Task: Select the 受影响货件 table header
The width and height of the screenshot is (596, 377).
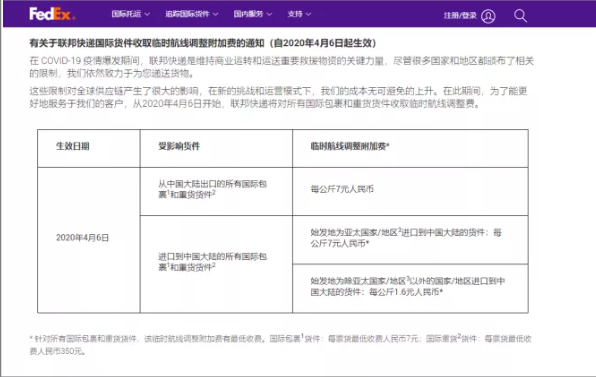Action: (179, 146)
